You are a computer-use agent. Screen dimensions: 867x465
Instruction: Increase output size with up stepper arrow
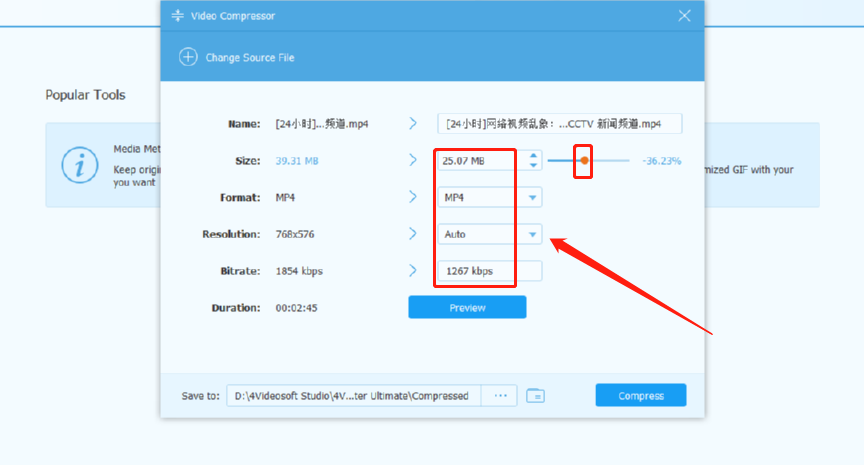point(533,156)
